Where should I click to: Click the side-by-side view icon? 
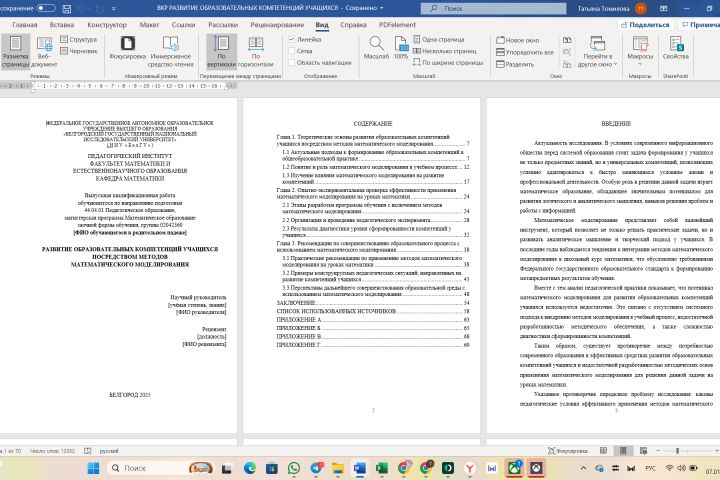[x=567, y=40]
